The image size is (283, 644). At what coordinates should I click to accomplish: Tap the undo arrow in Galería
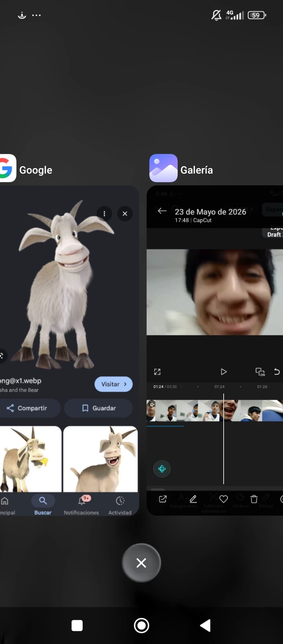[x=277, y=371]
